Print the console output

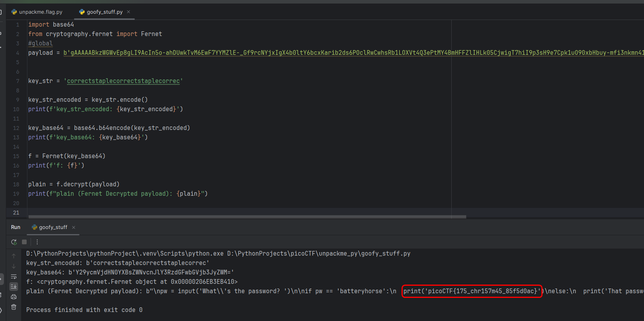point(14,297)
